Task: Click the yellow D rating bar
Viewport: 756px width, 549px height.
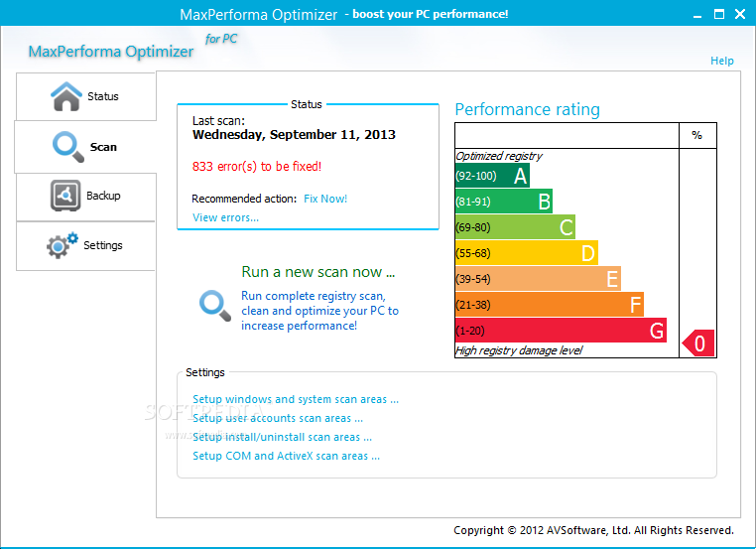Action: [526, 253]
